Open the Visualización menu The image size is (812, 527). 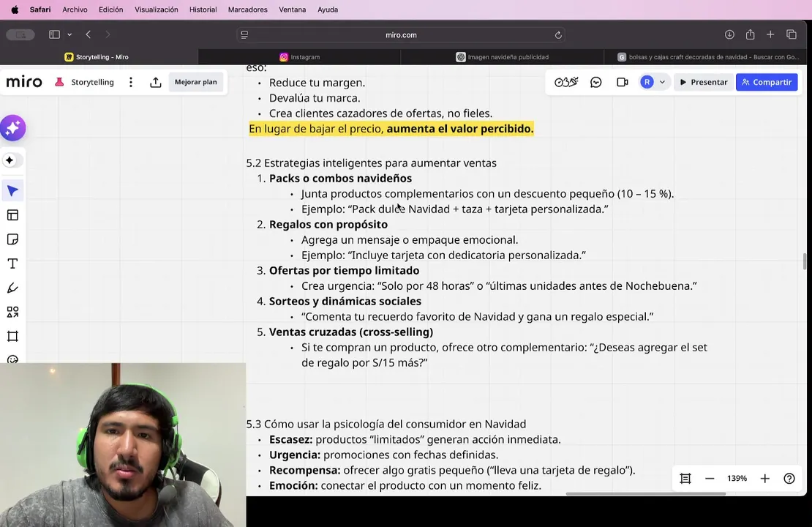[156, 10]
